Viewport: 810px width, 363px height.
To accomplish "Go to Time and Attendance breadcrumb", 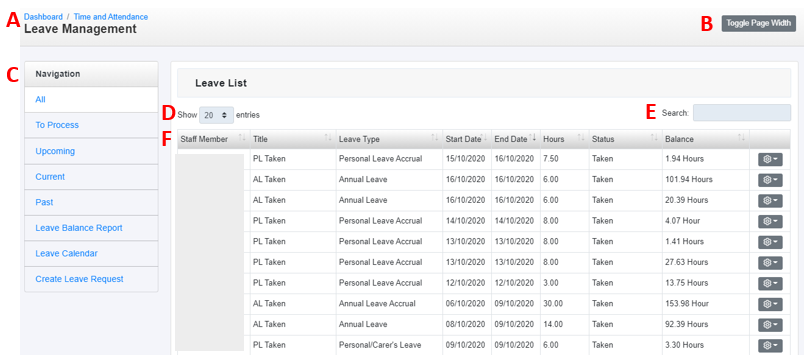I will point(111,17).
